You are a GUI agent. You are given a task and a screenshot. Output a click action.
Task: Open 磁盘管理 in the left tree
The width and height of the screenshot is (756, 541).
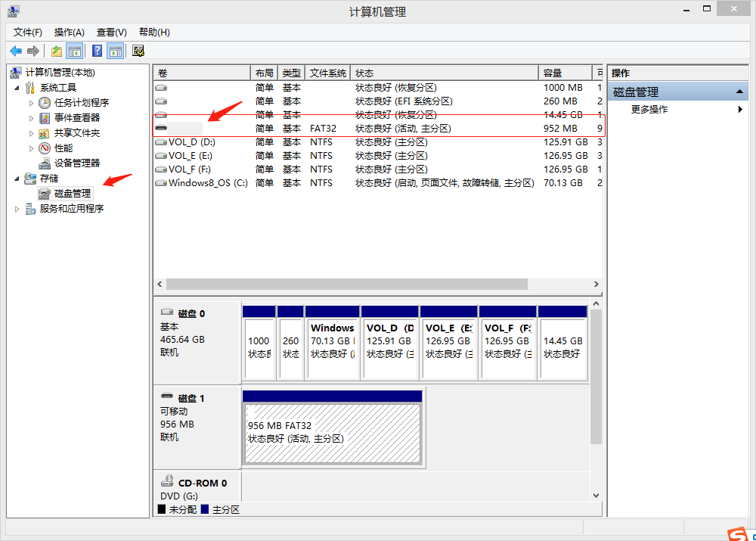74,194
